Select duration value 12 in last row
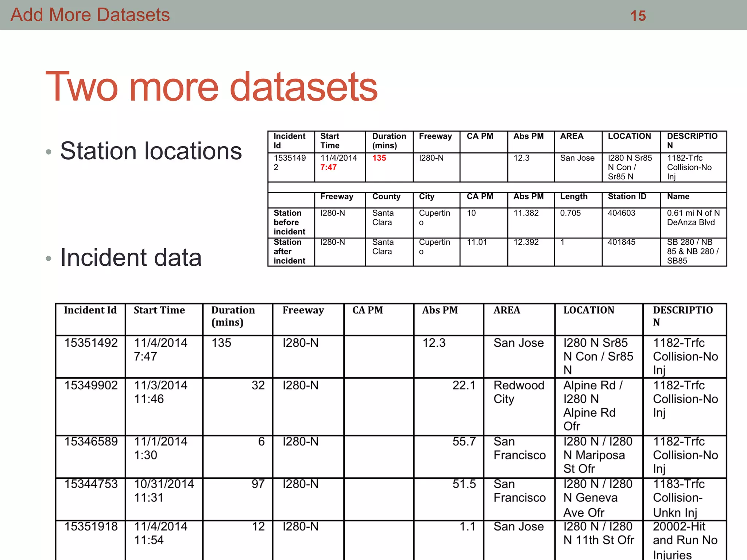 coord(258,526)
